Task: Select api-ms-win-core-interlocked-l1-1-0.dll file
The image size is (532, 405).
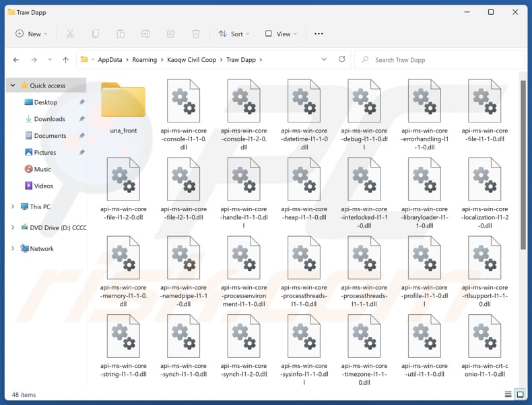Action: tap(364, 193)
